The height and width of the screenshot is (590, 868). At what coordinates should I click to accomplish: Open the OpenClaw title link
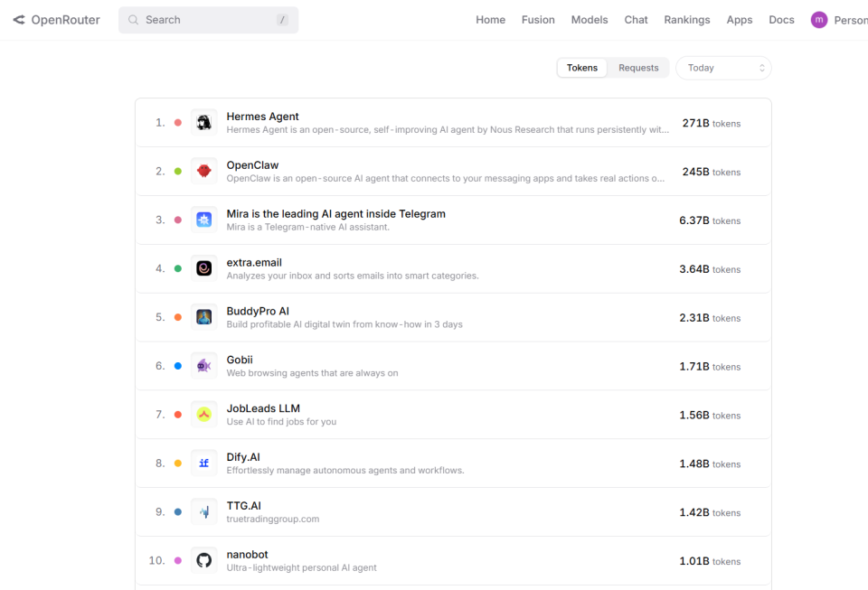[x=252, y=165]
